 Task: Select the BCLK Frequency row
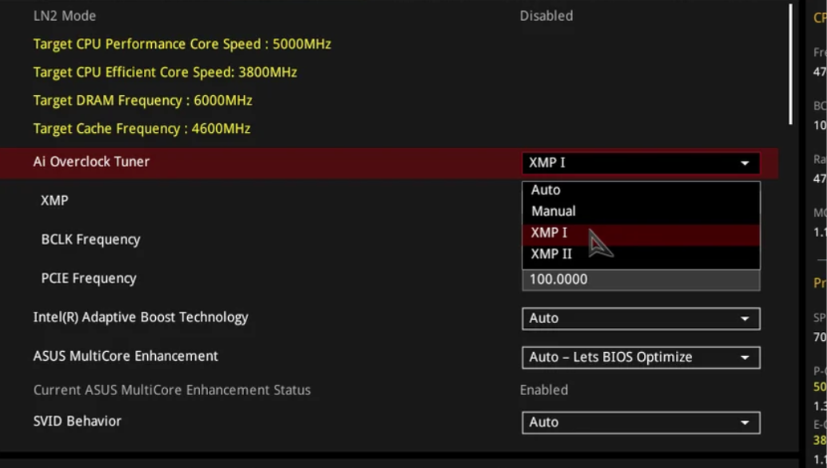[x=91, y=240]
